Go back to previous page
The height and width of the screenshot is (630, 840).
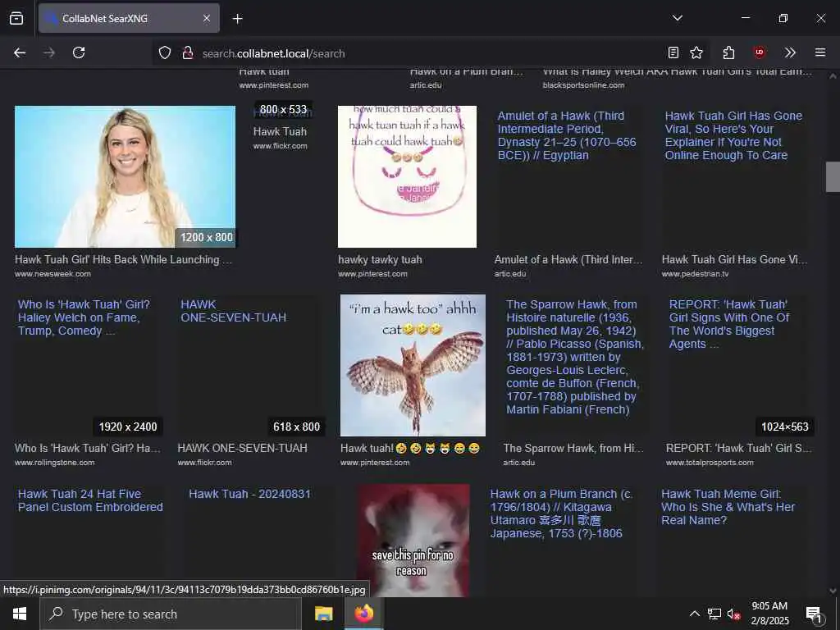pyautogui.click(x=20, y=52)
